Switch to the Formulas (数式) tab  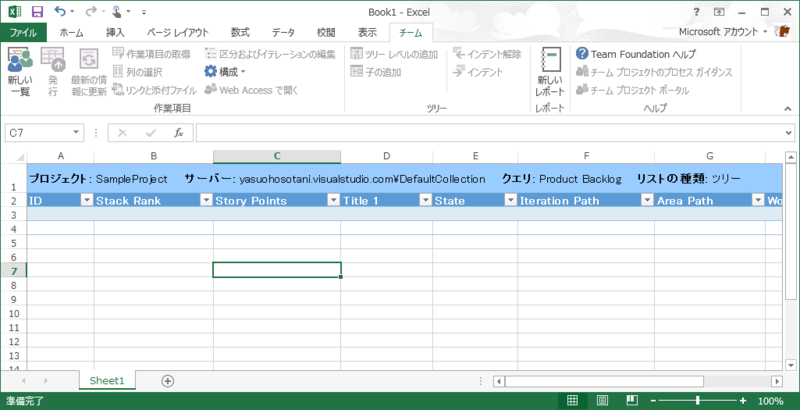click(x=240, y=33)
